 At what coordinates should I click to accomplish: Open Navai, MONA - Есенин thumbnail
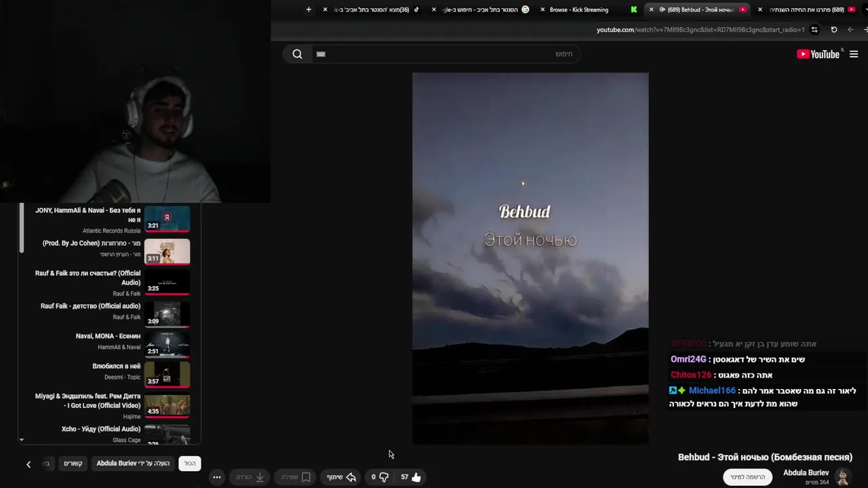point(167,344)
